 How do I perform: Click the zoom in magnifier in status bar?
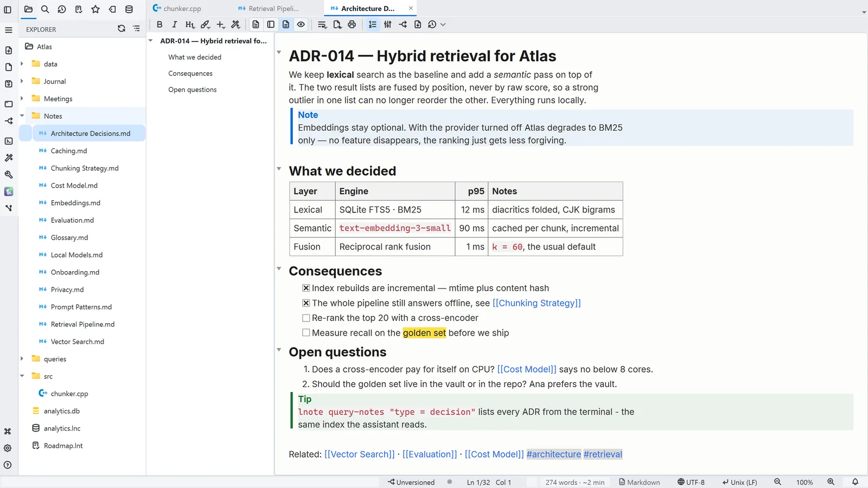tap(831, 482)
